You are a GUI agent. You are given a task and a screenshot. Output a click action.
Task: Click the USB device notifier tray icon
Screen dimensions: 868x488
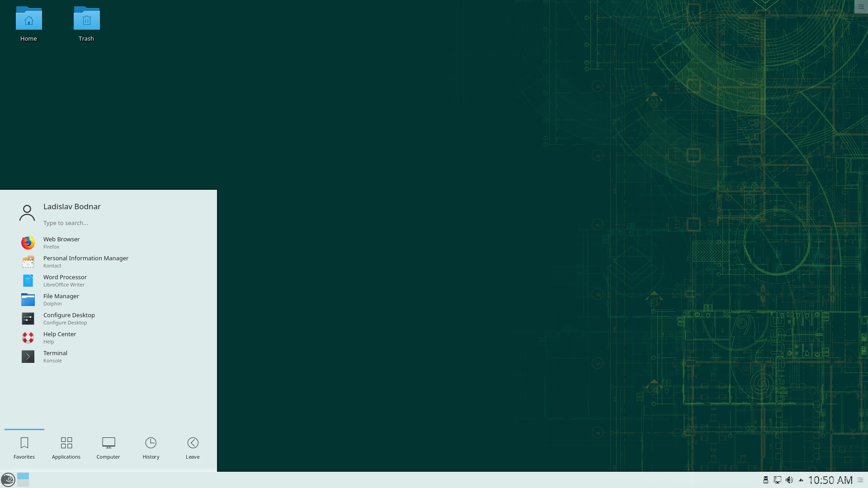[x=765, y=480]
